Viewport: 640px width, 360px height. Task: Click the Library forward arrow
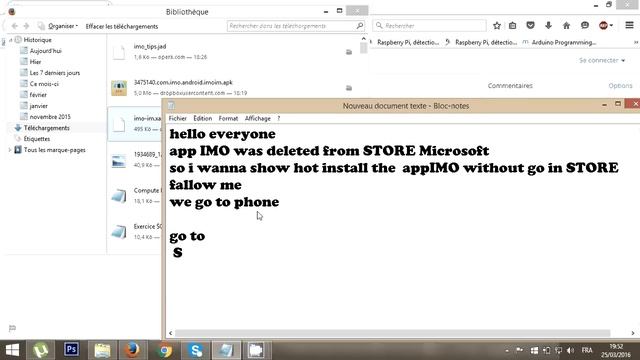click(x=27, y=26)
